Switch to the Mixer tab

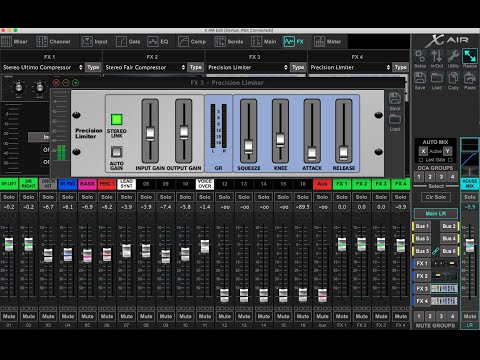click(14, 42)
